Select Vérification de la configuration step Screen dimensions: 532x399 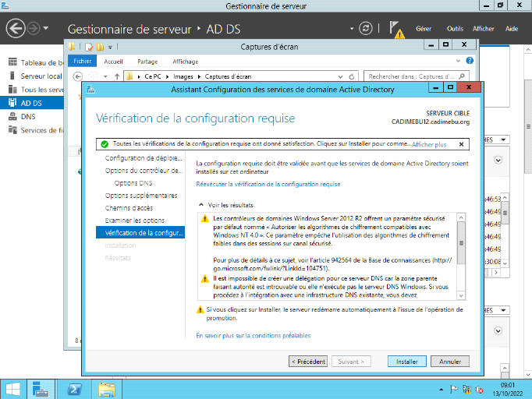tap(140, 232)
